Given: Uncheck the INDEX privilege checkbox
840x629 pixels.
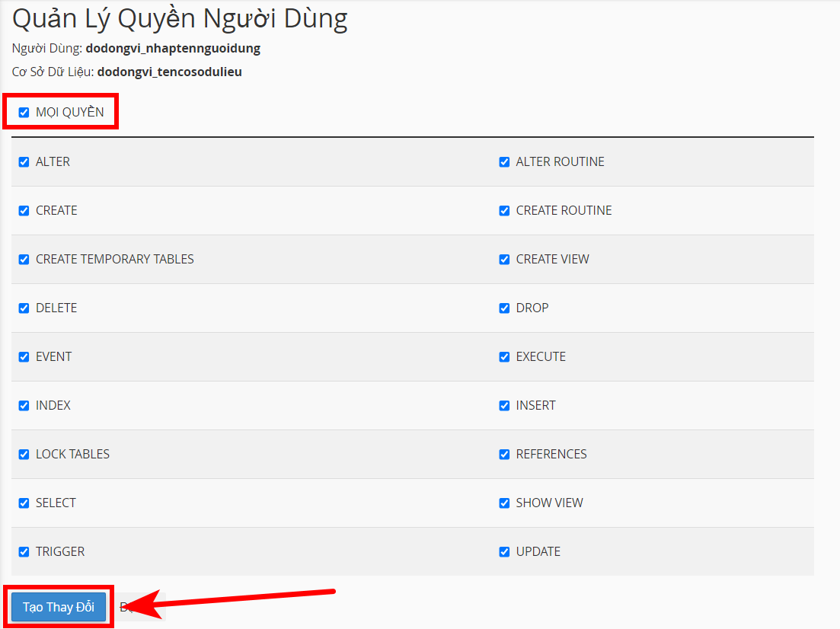Looking at the screenshot, I should (24, 405).
